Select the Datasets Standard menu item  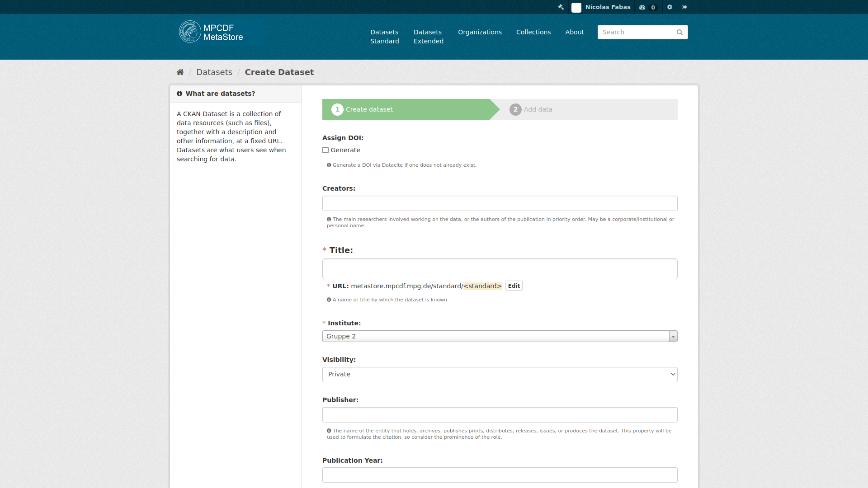(384, 36)
